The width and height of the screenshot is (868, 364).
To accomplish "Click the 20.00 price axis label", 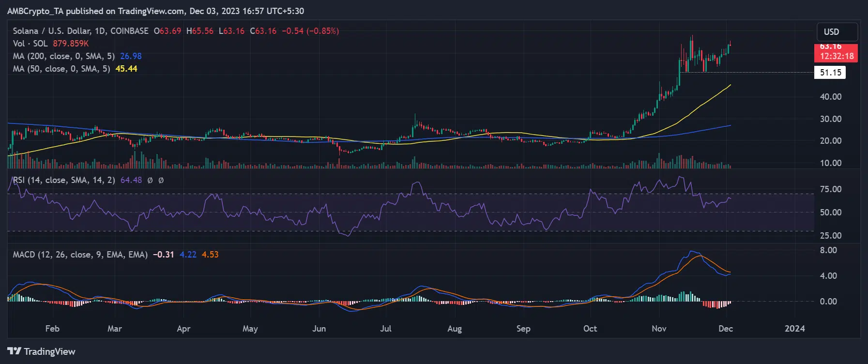I will [831, 141].
